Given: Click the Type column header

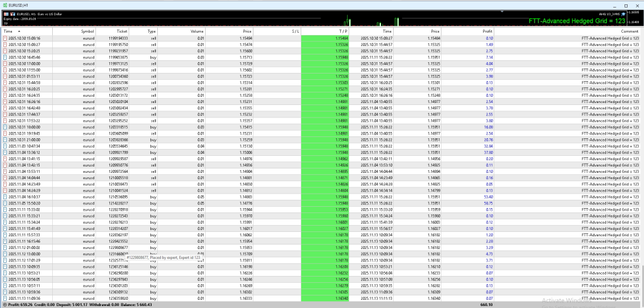Looking at the screenshot, I should [152, 31].
